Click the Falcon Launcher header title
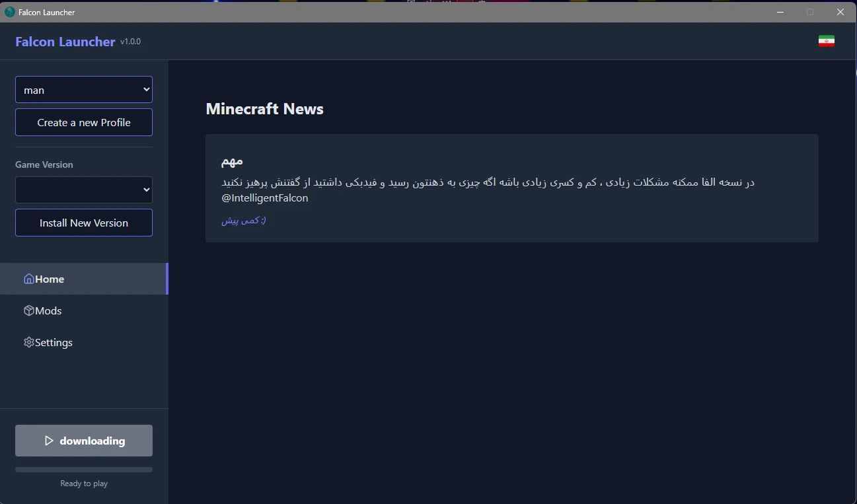Screen dimensions: 857x504 point(65,42)
